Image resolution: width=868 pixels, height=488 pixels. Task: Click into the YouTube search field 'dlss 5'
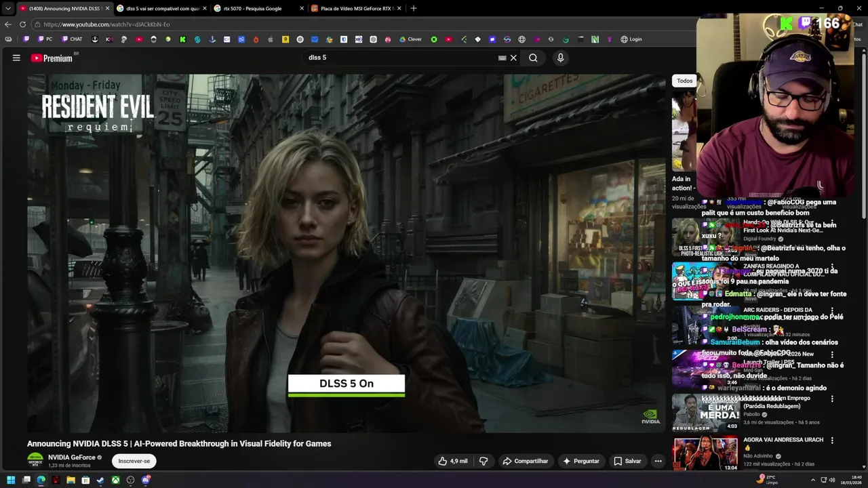400,58
